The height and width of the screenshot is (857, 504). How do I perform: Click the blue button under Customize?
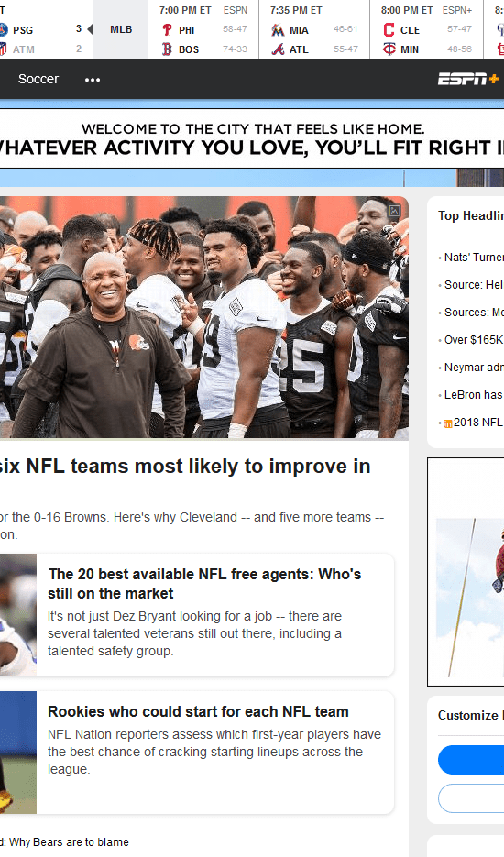click(x=471, y=760)
